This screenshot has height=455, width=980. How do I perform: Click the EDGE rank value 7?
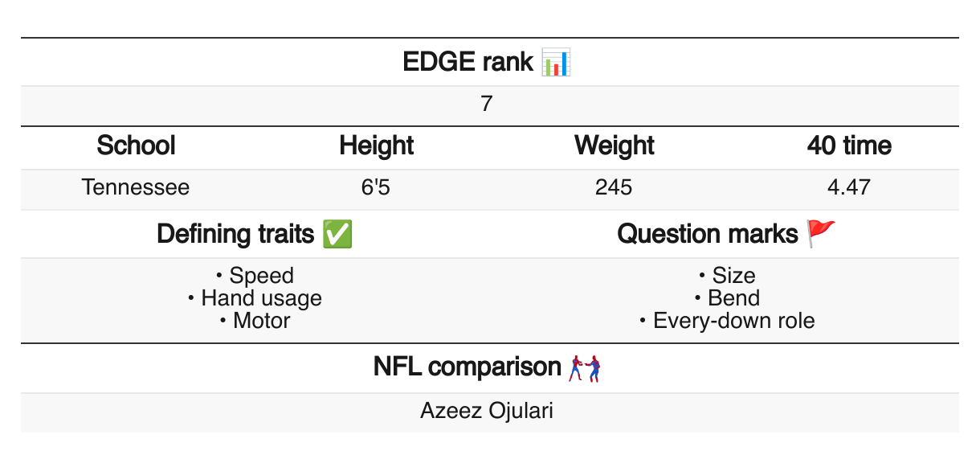tap(487, 105)
